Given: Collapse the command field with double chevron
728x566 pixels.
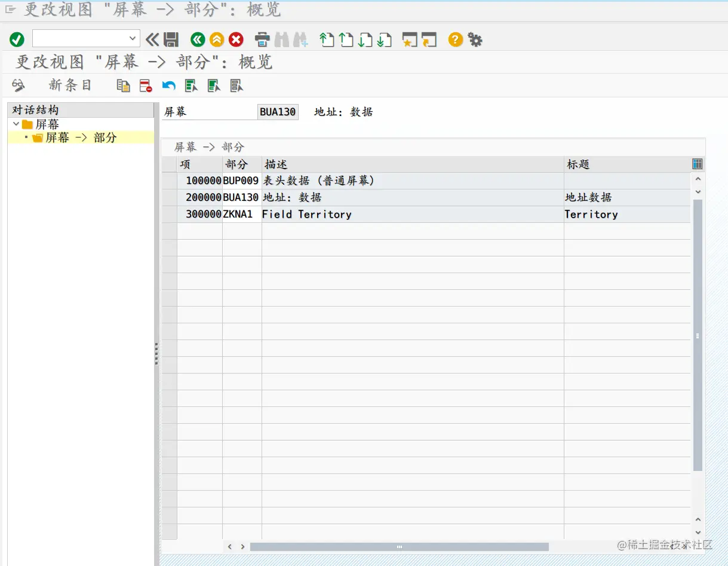Looking at the screenshot, I should pyautogui.click(x=152, y=40).
